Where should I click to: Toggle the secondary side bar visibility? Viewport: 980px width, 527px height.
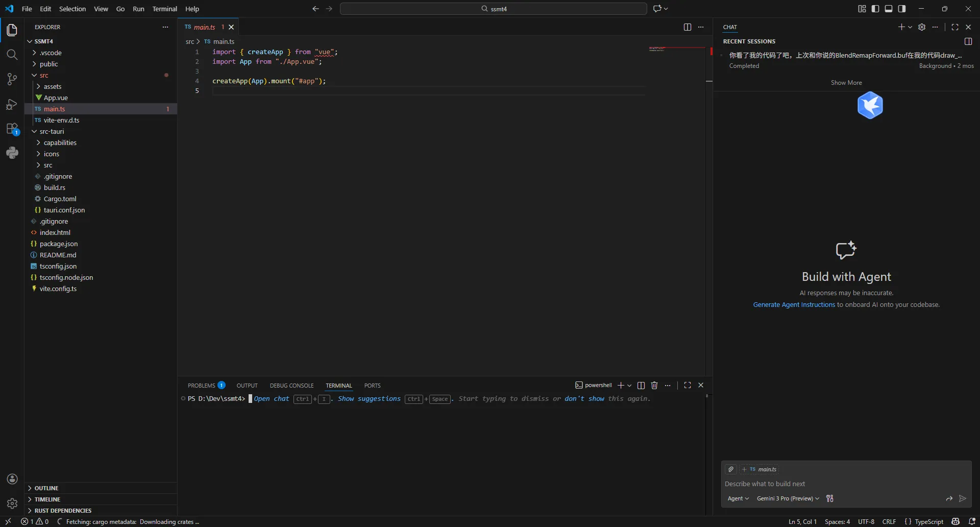pos(902,9)
